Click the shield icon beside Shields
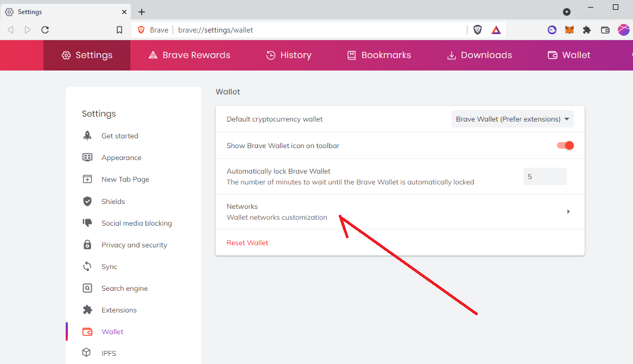633x364 pixels. tap(87, 201)
